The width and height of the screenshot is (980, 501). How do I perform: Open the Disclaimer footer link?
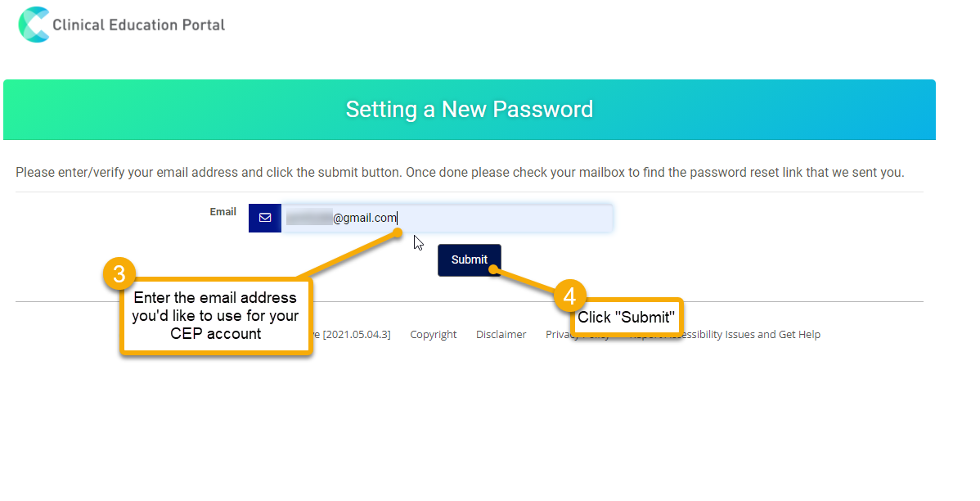click(x=501, y=335)
